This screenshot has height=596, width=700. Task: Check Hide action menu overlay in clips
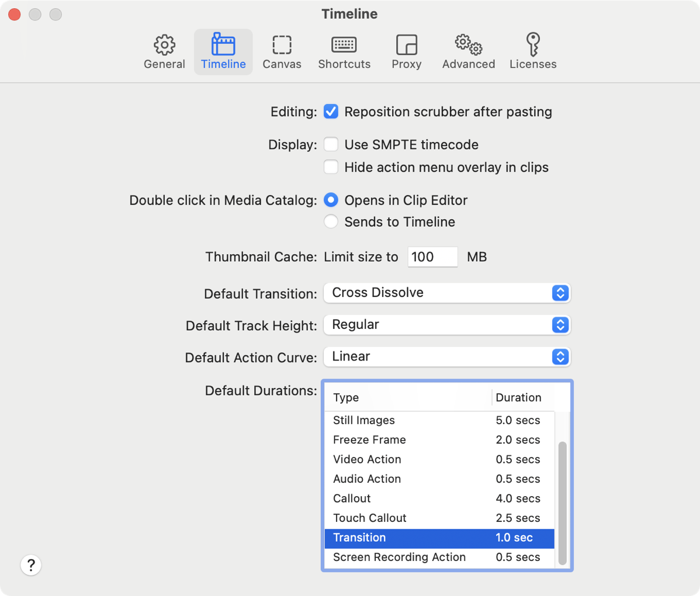click(331, 167)
